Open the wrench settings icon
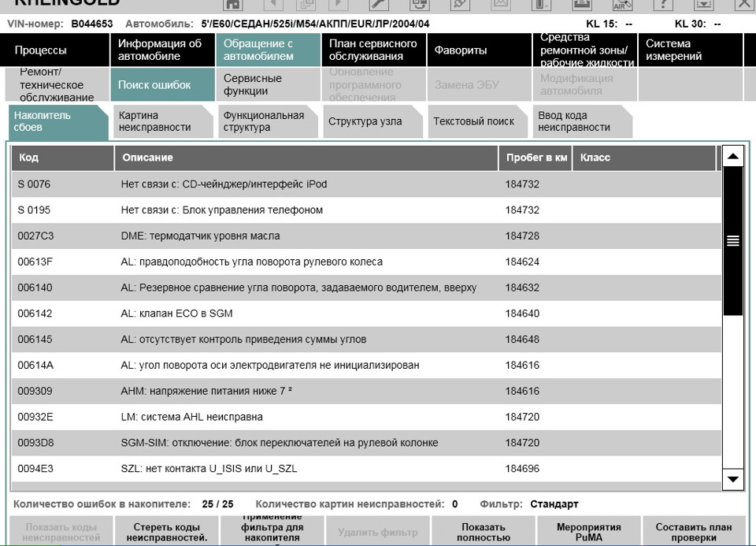The height and width of the screenshot is (546, 756). coord(379,5)
